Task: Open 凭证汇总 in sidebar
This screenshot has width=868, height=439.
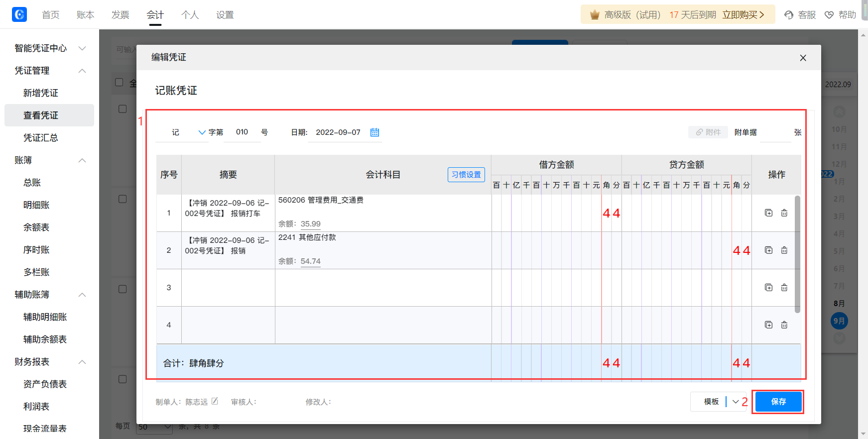Action: click(x=41, y=138)
